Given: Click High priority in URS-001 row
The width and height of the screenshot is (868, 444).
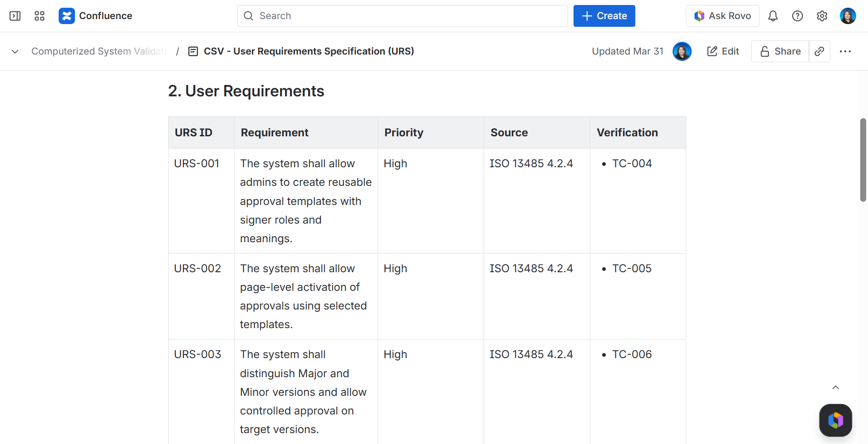Looking at the screenshot, I should coord(395,164).
